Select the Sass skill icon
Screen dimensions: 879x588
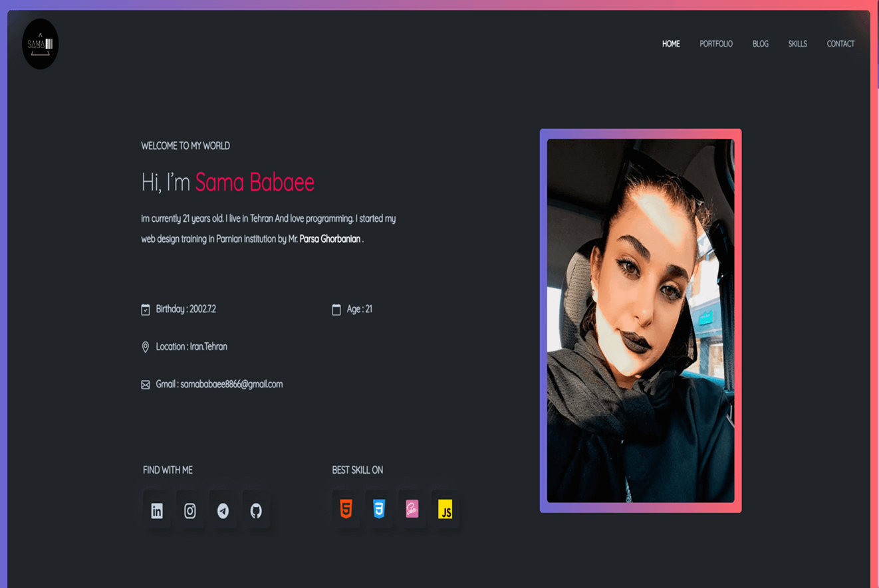pyautogui.click(x=412, y=509)
